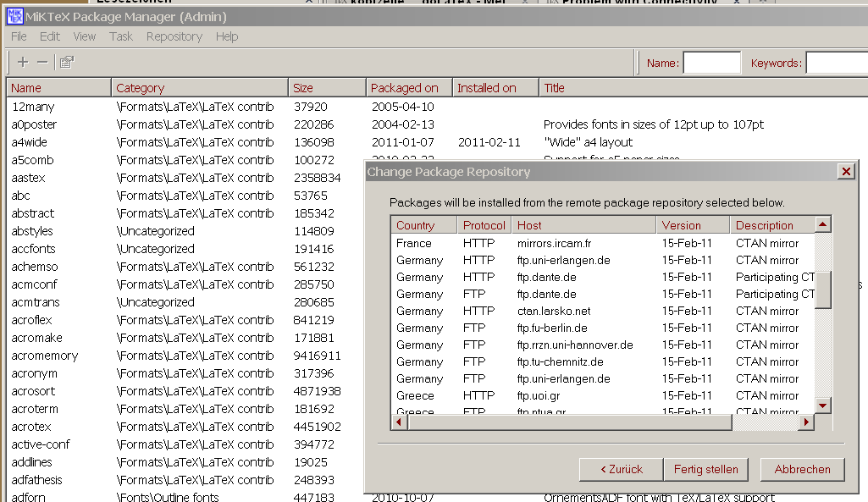
Task: Sort packages by the Title column
Action: (x=703, y=88)
